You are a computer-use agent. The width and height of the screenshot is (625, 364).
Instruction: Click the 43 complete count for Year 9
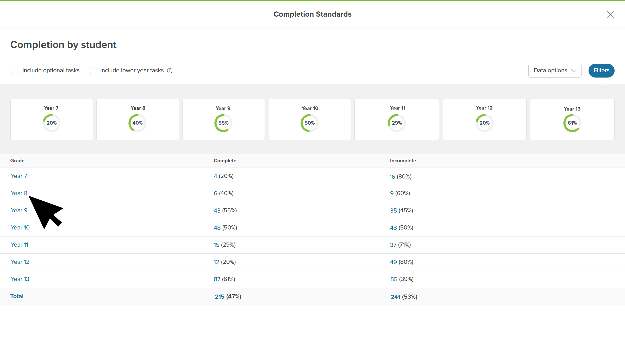(217, 210)
